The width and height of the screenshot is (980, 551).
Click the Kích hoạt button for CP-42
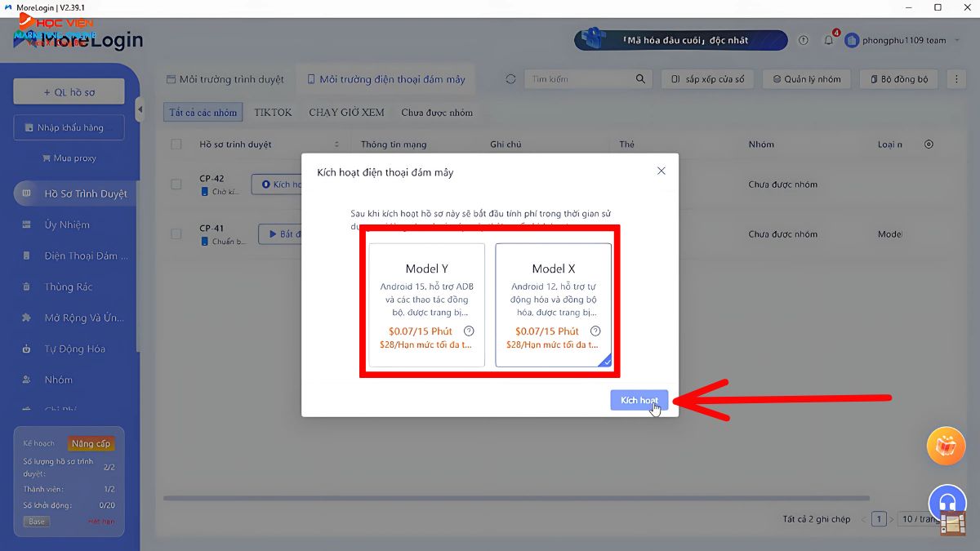pyautogui.click(x=277, y=184)
